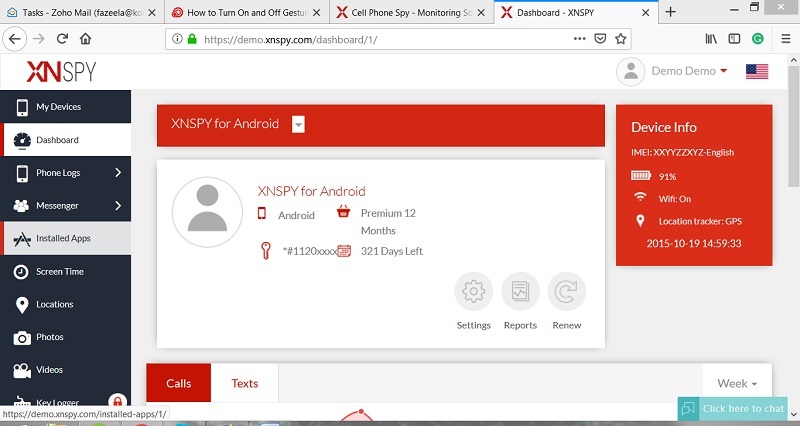
Task: Click the battery icon in Device Info
Action: (x=640, y=176)
